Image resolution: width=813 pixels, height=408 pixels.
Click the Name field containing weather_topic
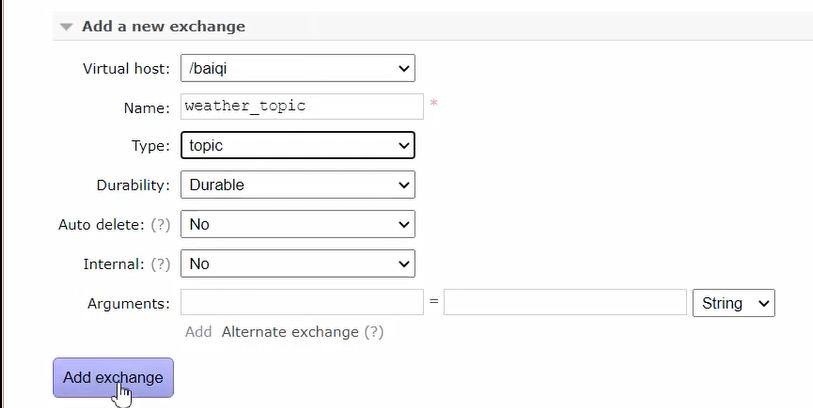point(301,106)
